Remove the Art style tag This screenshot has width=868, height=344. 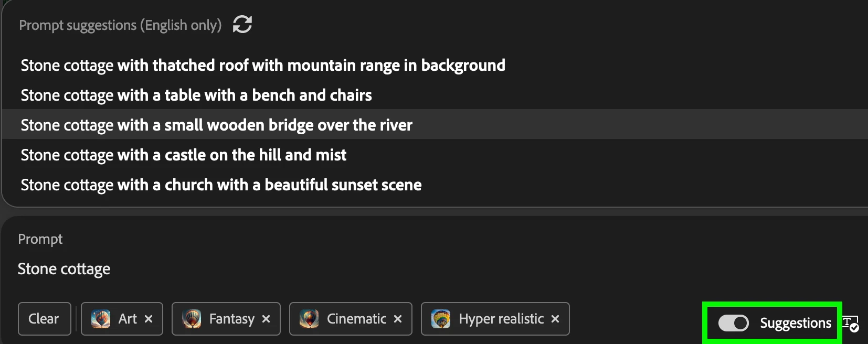click(x=149, y=319)
